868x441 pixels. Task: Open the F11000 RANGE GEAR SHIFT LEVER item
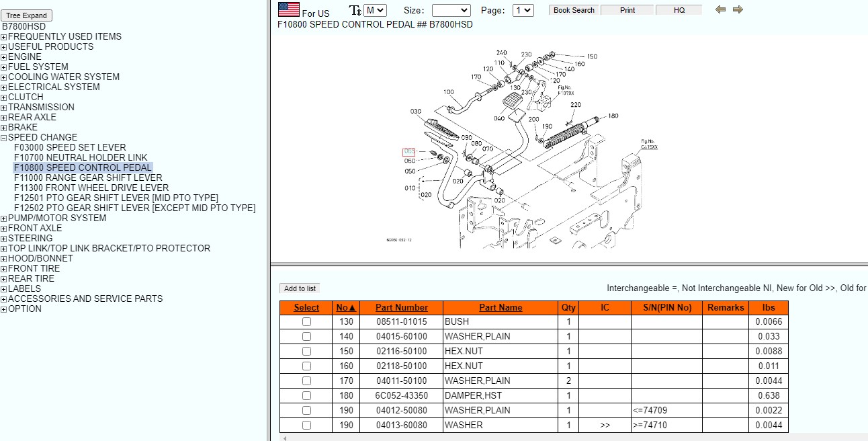click(88, 178)
